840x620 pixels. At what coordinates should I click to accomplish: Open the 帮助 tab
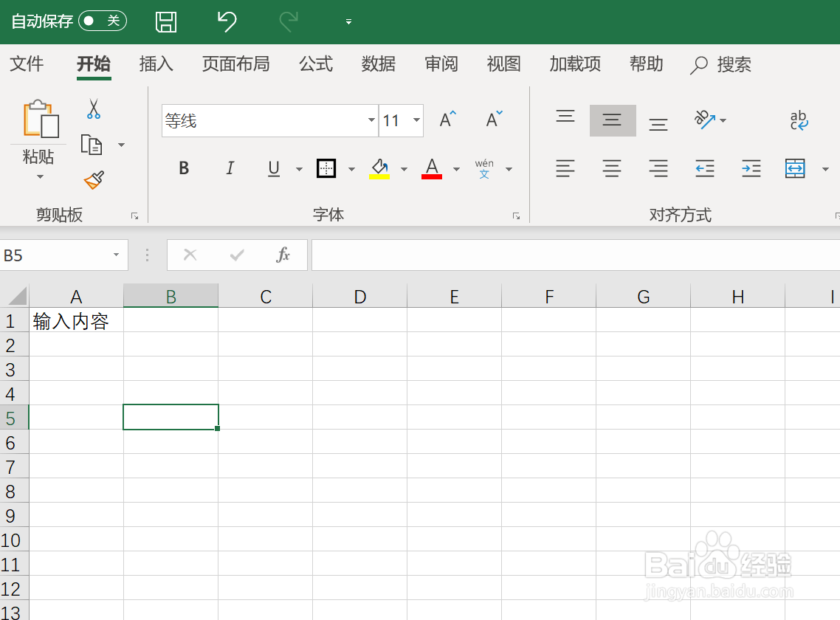(646, 63)
